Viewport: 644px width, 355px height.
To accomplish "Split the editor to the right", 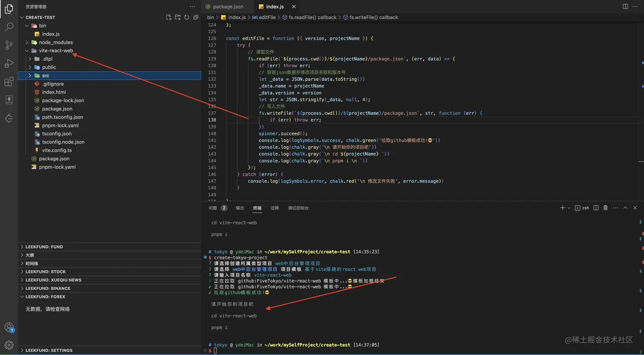I will click(x=625, y=6).
